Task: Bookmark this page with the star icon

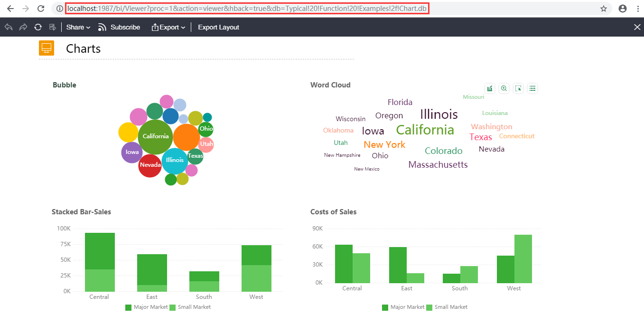Action: point(604,9)
